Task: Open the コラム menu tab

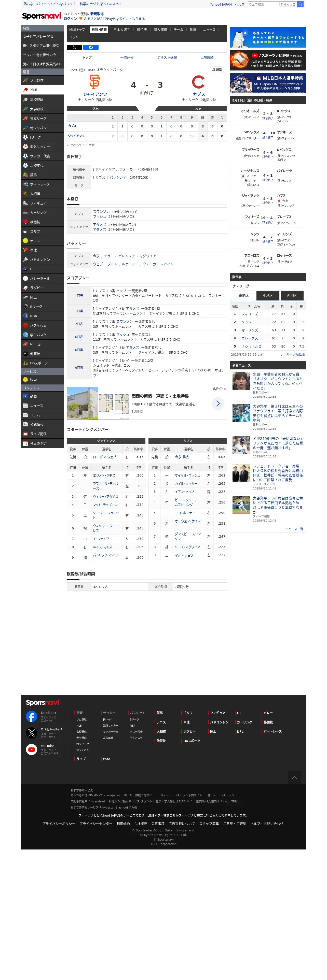Action: [x=74, y=37]
